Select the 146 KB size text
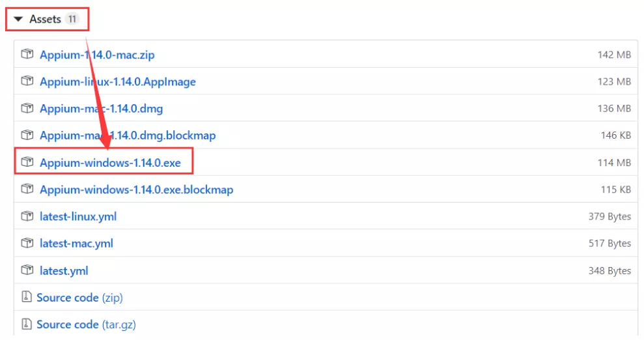This screenshot has height=340, width=644. (x=615, y=135)
